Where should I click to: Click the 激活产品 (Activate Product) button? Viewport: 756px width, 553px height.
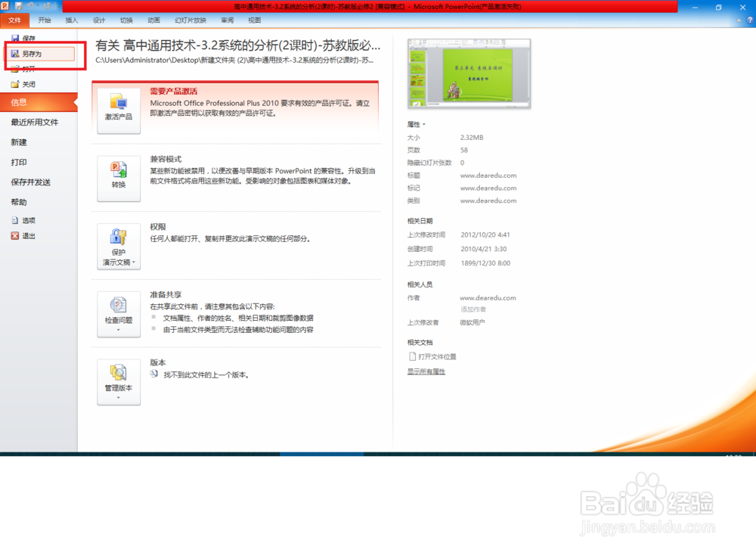click(x=119, y=110)
